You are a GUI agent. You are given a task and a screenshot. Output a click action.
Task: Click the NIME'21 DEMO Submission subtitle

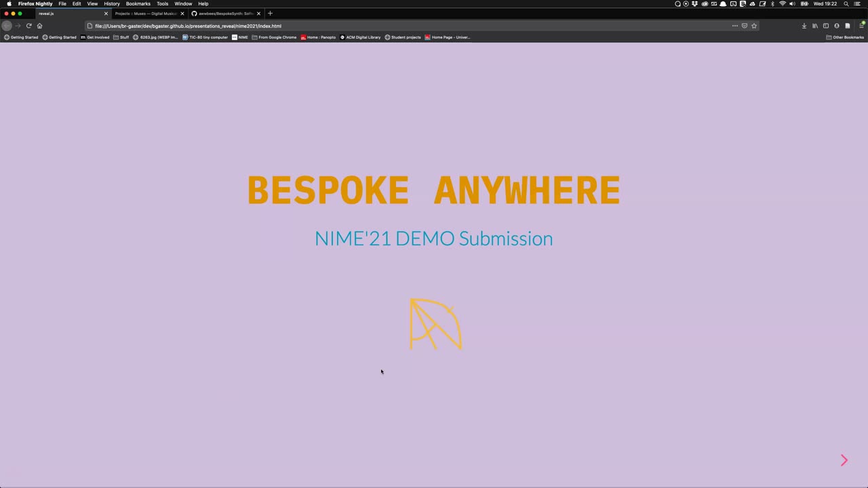(434, 239)
